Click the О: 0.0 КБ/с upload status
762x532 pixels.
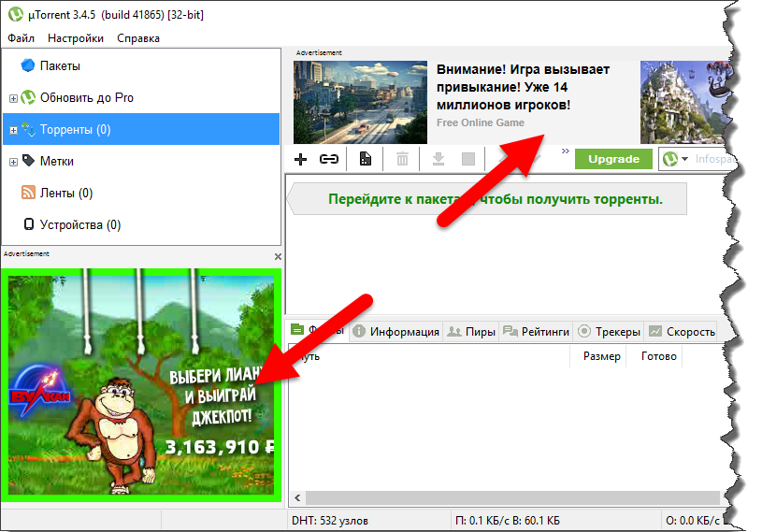(693, 521)
